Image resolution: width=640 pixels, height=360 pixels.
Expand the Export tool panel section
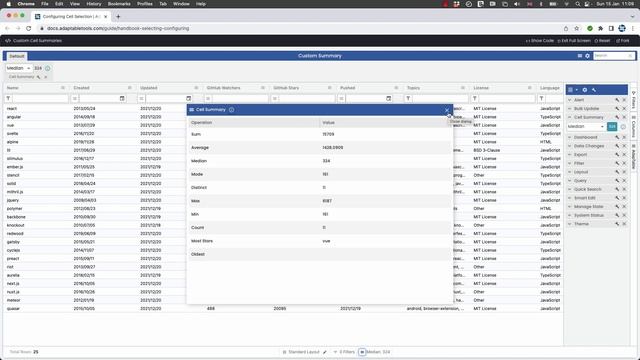pyautogui.click(x=570, y=155)
